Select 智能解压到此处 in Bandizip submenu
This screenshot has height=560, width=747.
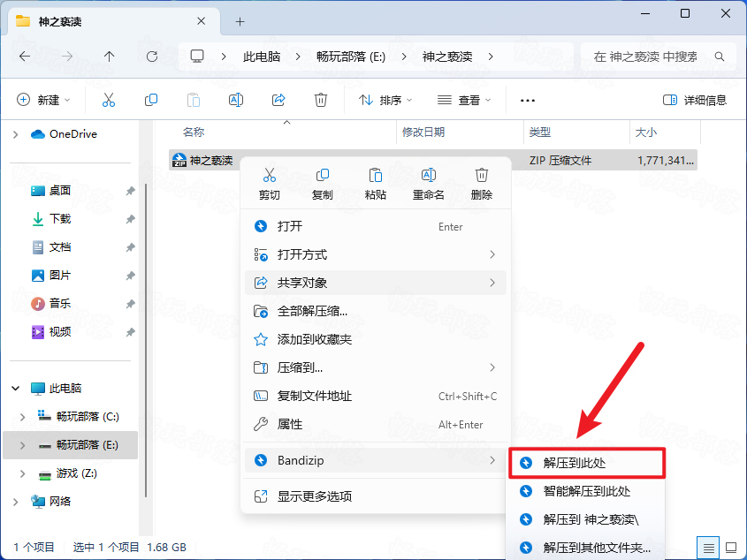(x=587, y=491)
